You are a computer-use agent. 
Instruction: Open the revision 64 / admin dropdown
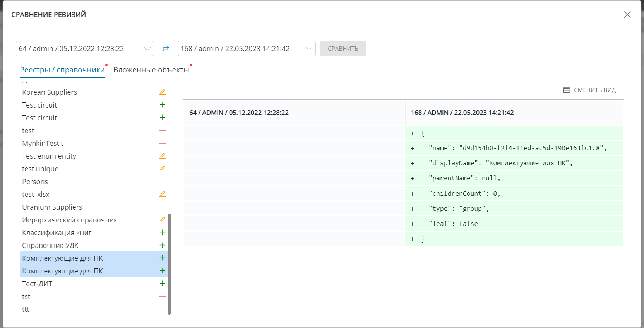click(85, 49)
